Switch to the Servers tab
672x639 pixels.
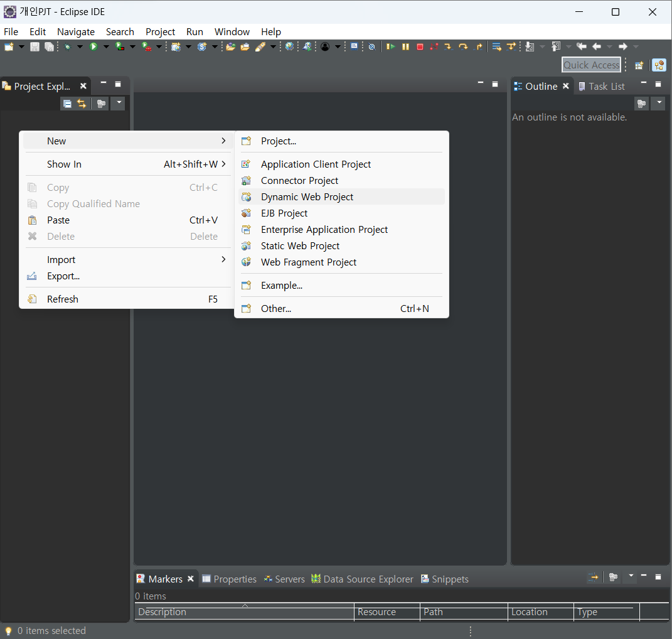point(284,579)
